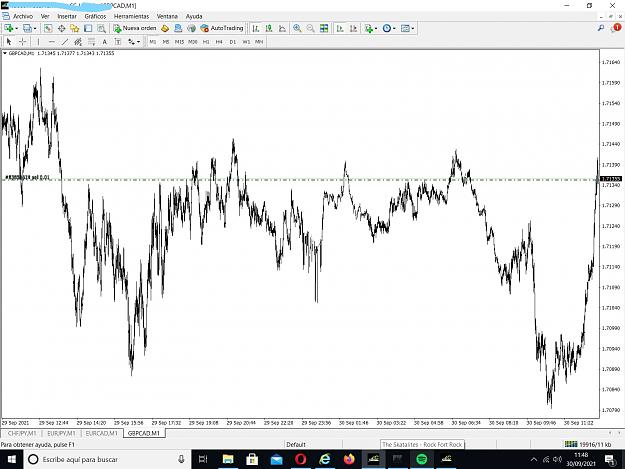This screenshot has height=469, width=625.
Task: Click the icon right of the yellow MetaEditor icon
Action: (x=178, y=28)
